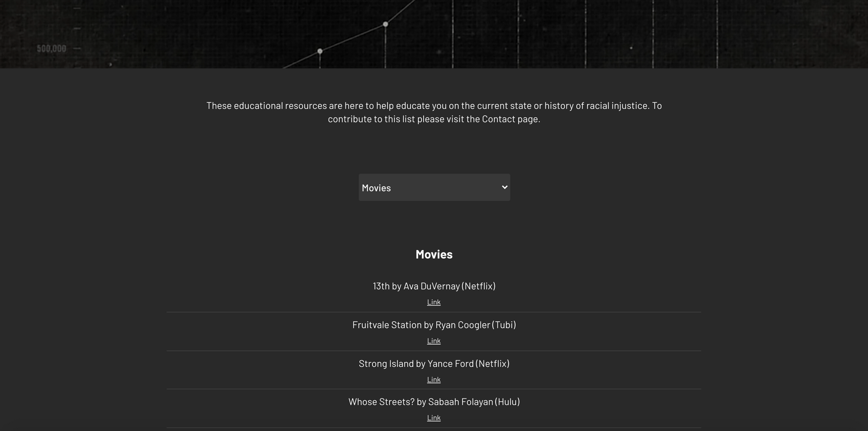Click the bold Movies section heading
This screenshot has width=868, height=431.
(434, 255)
